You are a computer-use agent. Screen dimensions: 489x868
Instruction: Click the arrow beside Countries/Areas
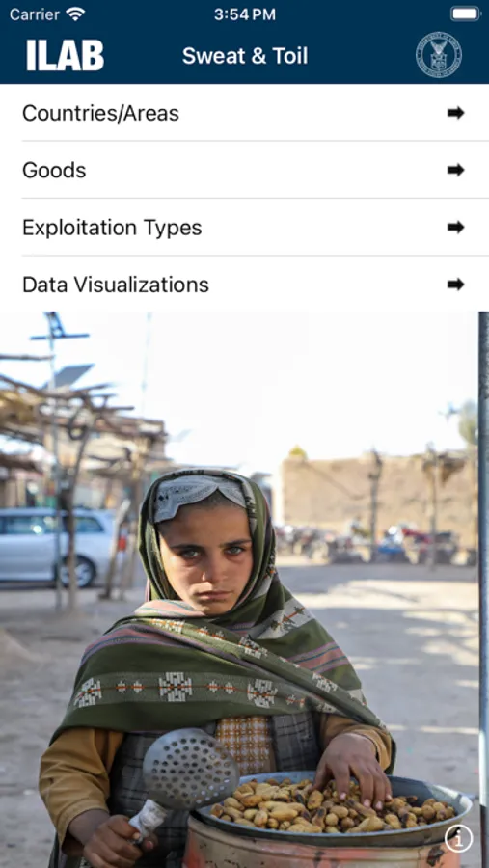click(x=456, y=113)
